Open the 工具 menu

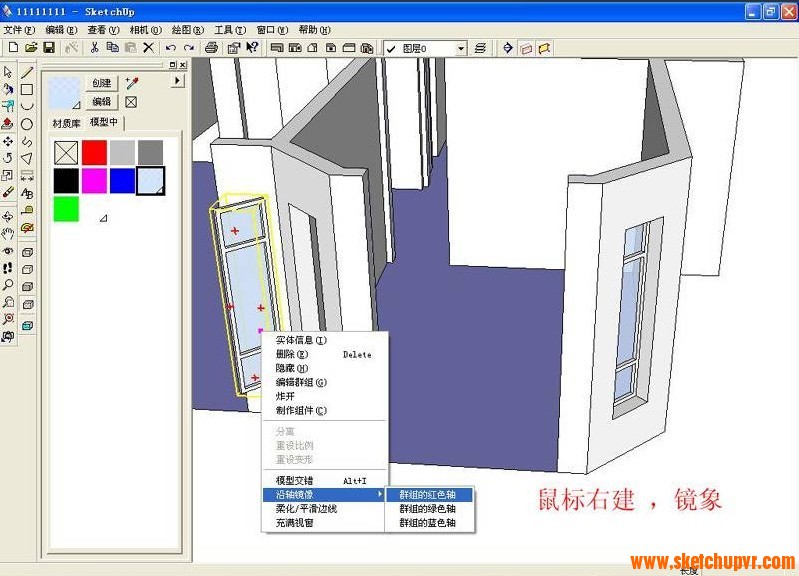[x=229, y=30]
